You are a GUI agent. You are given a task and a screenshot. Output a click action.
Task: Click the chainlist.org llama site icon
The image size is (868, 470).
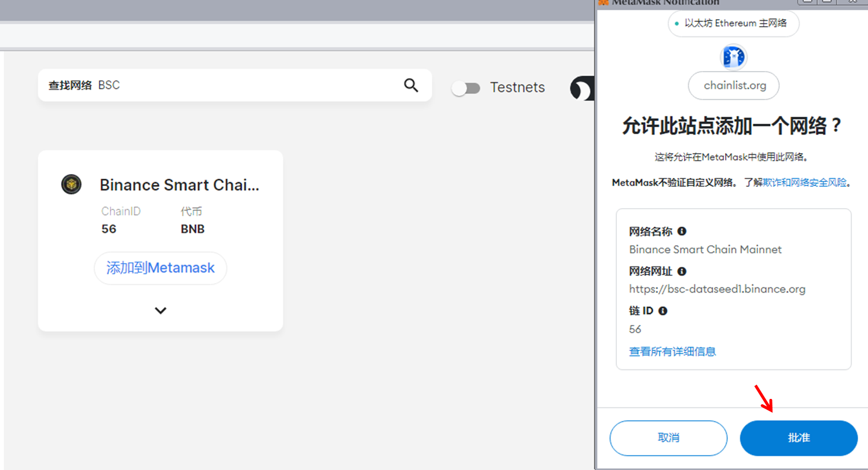tap(734, 57)
